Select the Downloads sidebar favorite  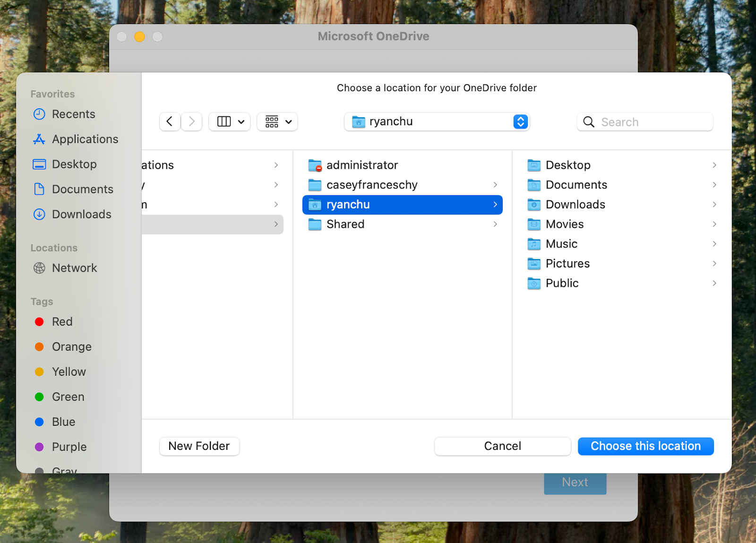(x=72, y=215)
